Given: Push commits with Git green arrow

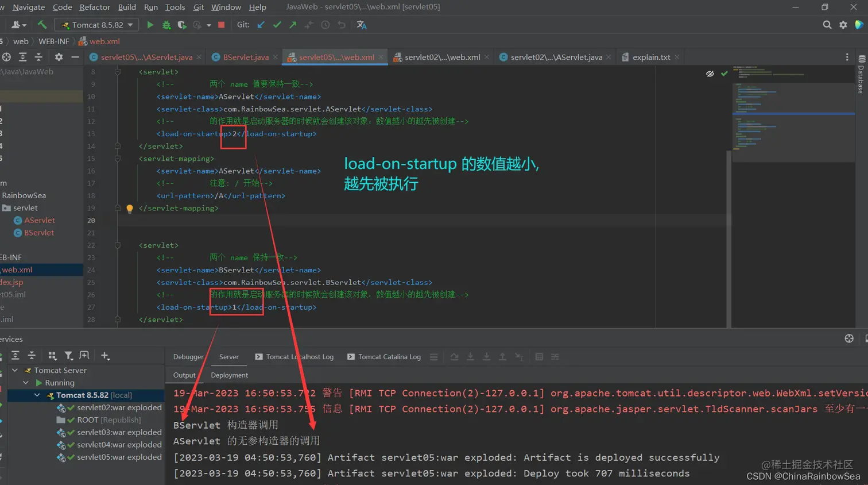Looking at the screenshot, I should (x=293, y=25).
